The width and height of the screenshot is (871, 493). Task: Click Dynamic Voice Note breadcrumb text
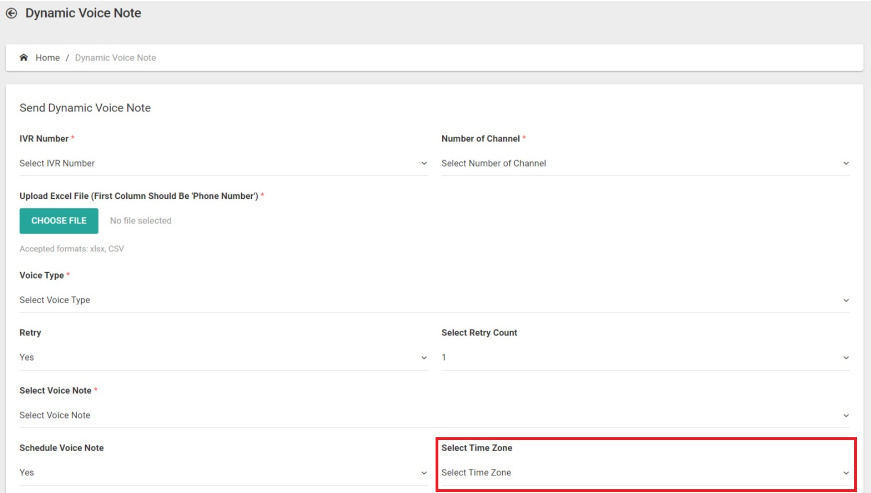coord(116,58)
